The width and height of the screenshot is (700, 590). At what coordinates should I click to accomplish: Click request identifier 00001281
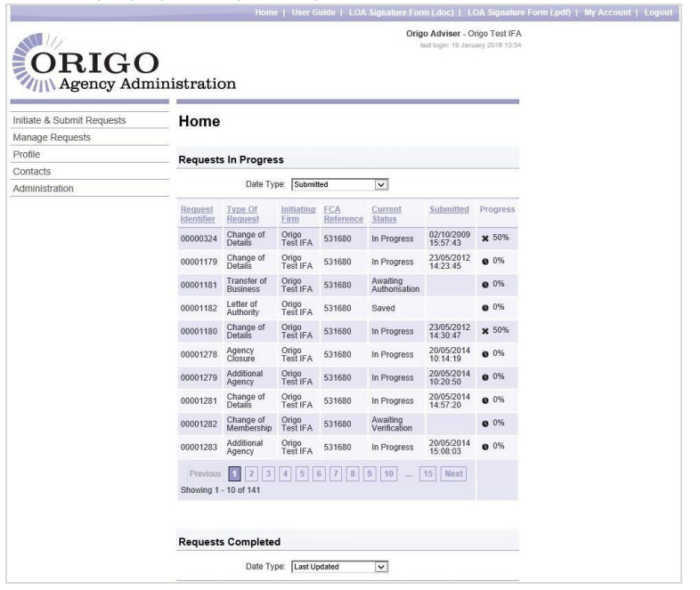tap(199, 401)
